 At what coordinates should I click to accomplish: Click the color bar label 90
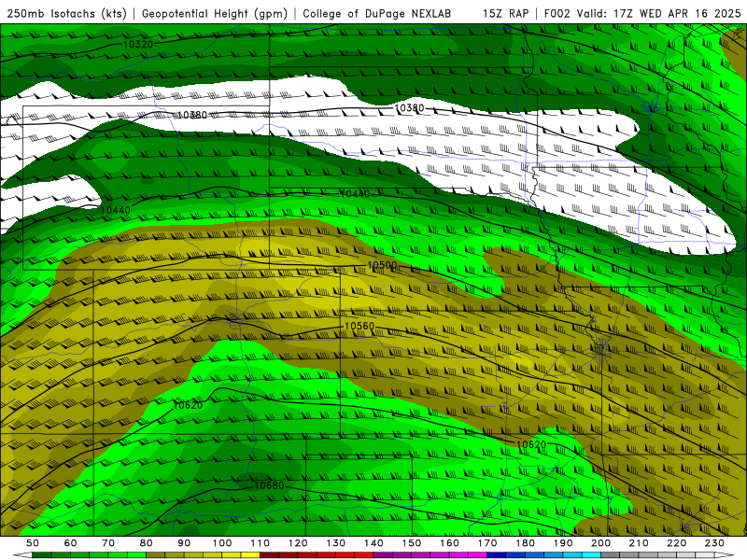[184, 543]
